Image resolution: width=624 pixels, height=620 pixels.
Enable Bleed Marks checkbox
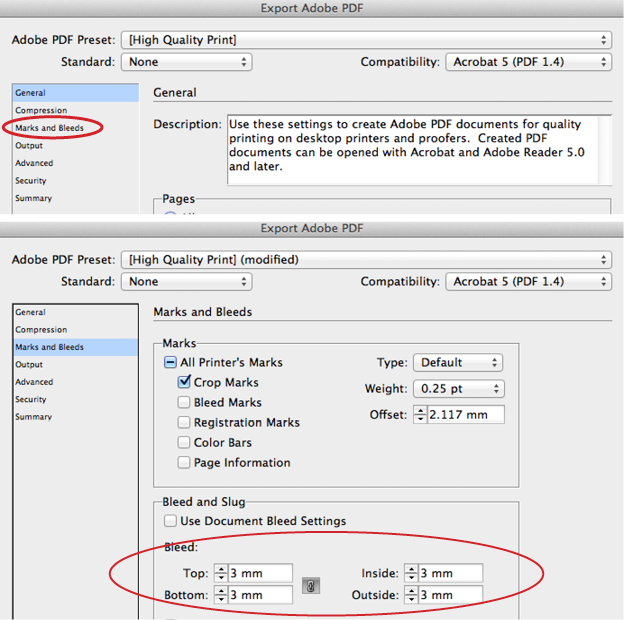(x=184, y=402)
